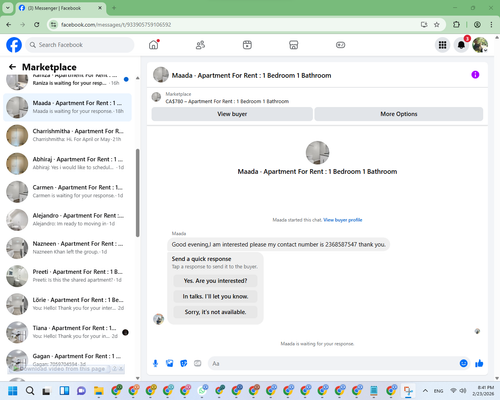Open the site information icon in address bar

point(53,25)
